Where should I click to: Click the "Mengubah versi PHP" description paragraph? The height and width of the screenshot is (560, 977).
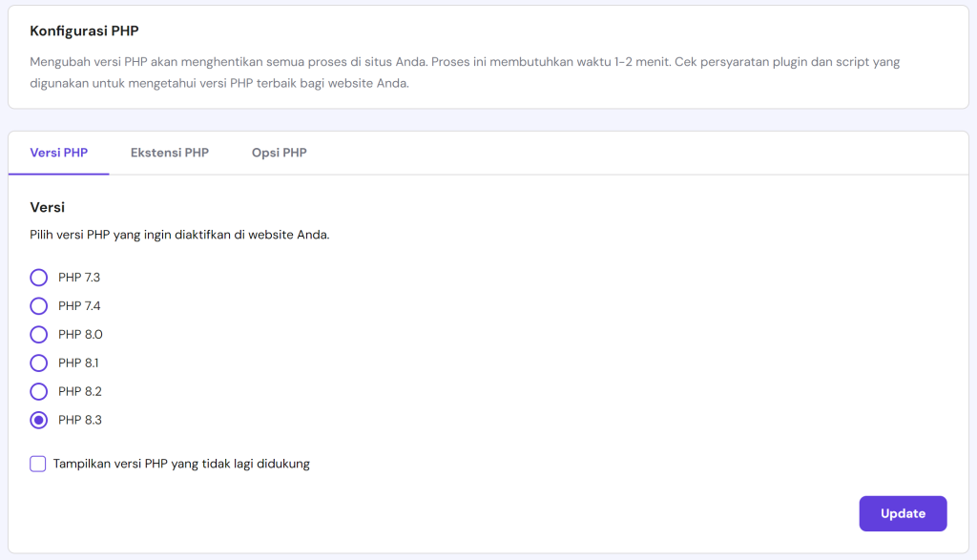(x=465, y=73)
